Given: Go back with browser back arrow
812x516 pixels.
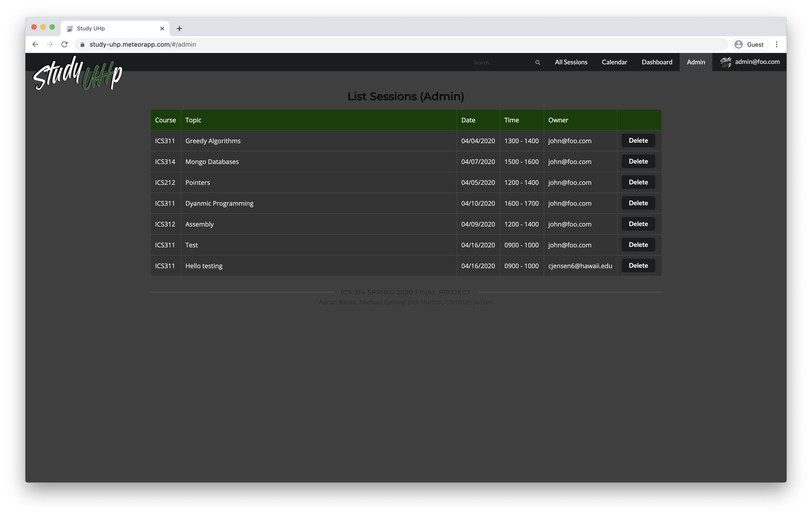Looking at the screenshot, I should pyautogui.click(x=35, y=44).
